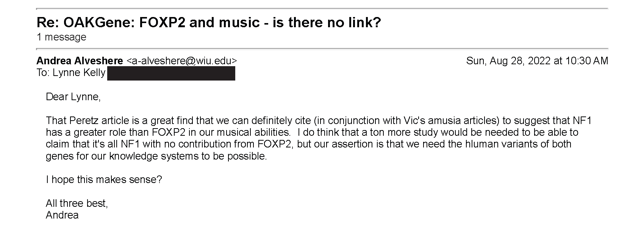Click the "All three best," closing line
This screenshot has width=644, height=228.
click(x=77, y=203)
